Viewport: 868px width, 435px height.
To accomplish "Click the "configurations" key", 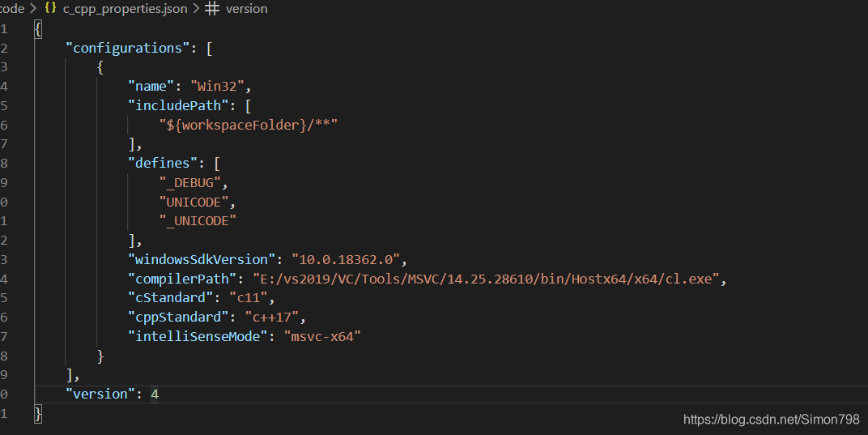I will (127, 49).
